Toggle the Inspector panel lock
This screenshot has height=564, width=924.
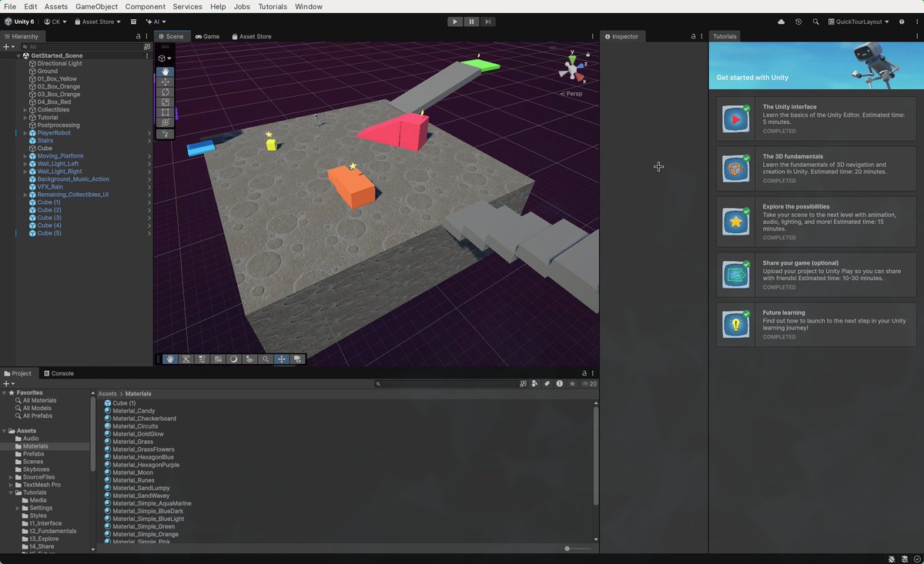693,36
